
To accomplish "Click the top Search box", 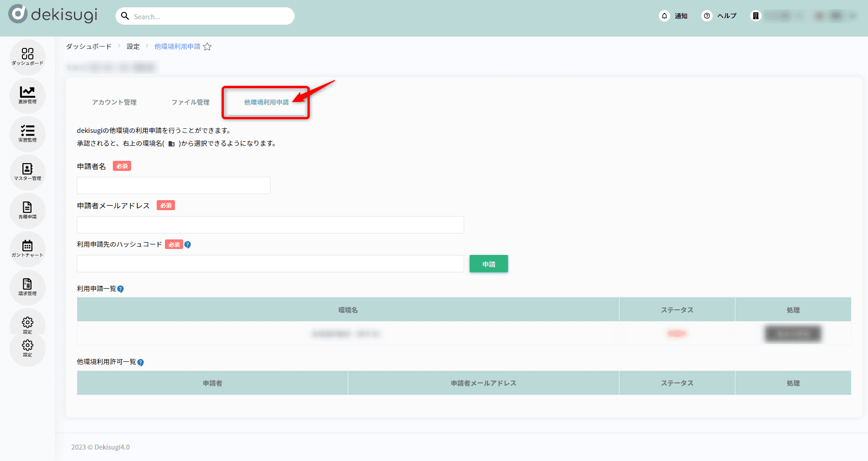I will [205, 16].
